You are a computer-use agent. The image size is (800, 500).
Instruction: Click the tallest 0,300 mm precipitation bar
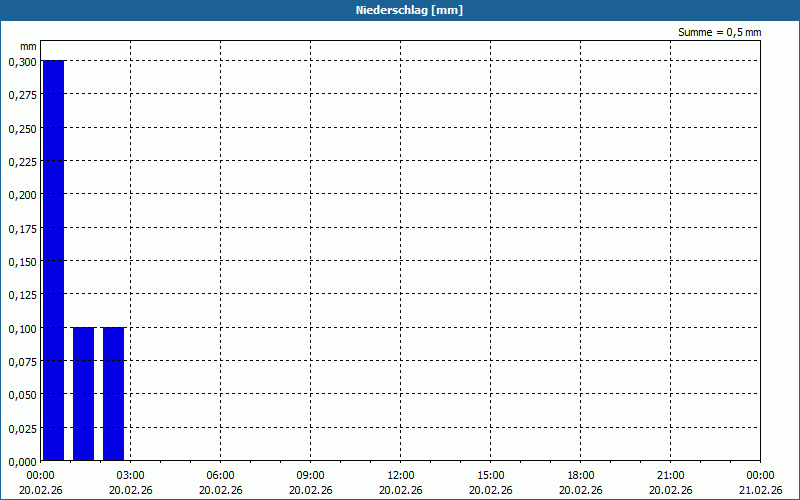click(x=53, y=260)
